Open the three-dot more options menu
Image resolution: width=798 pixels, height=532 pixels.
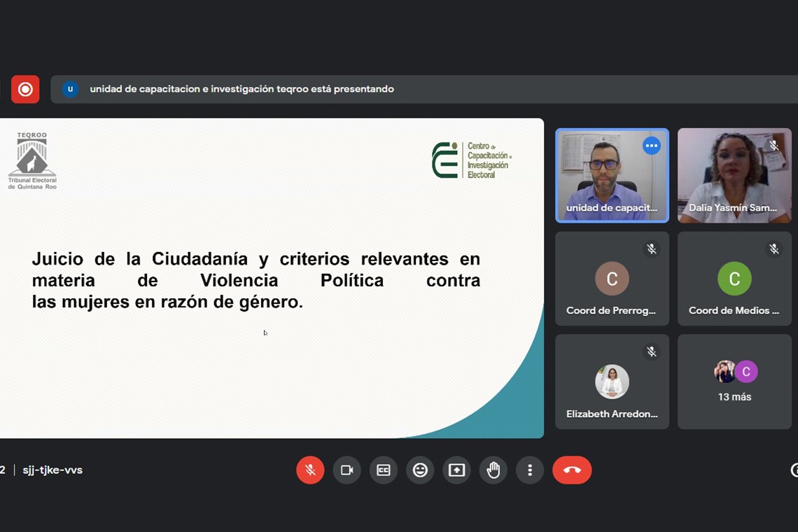(530, 470)
